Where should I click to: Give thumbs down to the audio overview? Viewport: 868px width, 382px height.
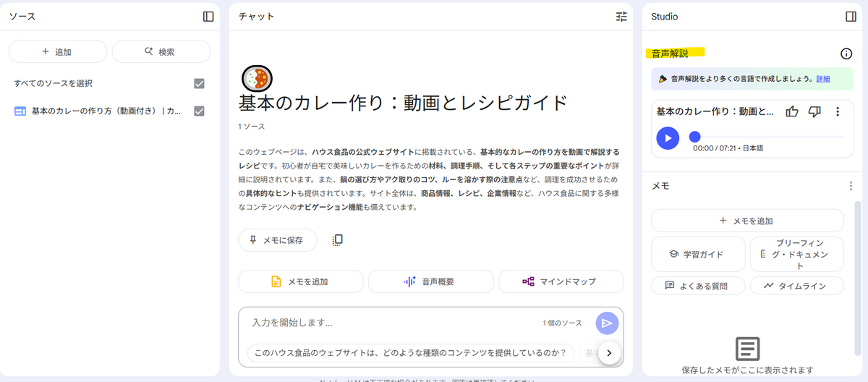tap(814, 111)
